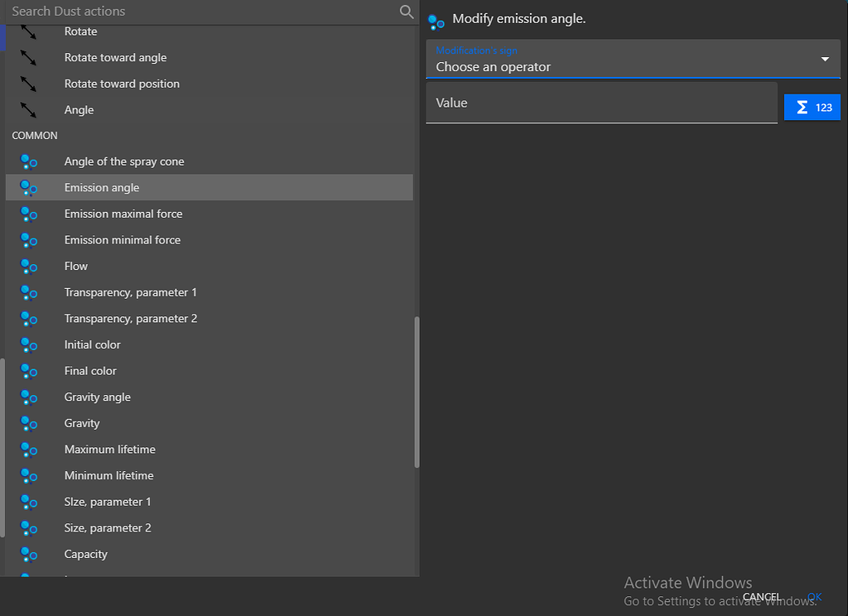Click the icon beside Rotate toward angle

click(x=28, y=58)
